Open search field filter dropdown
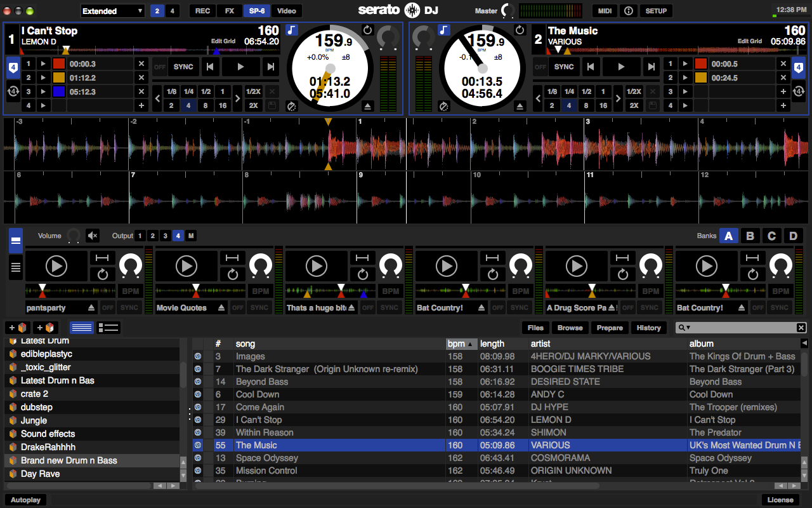 click(684, 328)
